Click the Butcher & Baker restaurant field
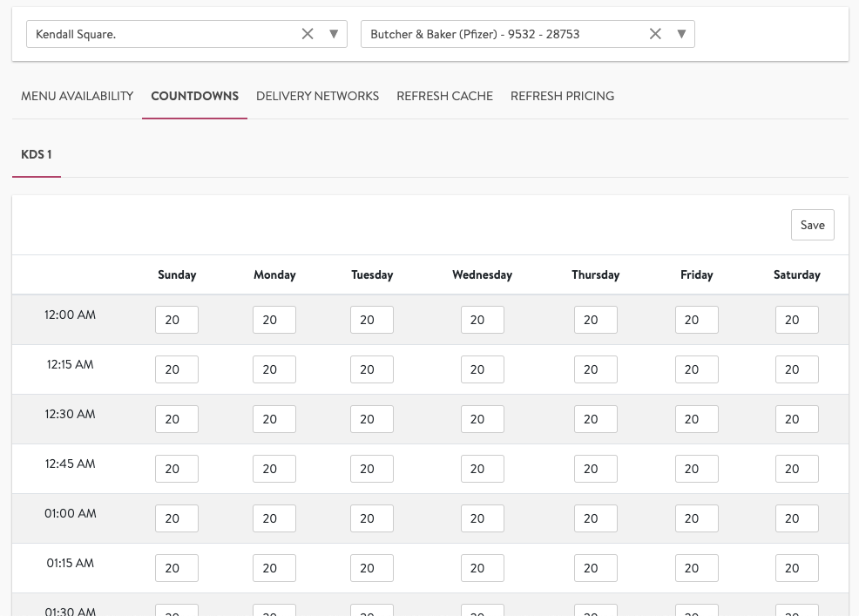Screen dimensions: 859x616 [x=505, y=34]
